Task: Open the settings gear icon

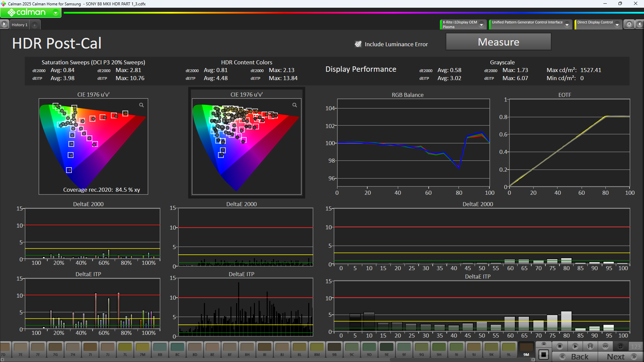Action: point(629,24)
